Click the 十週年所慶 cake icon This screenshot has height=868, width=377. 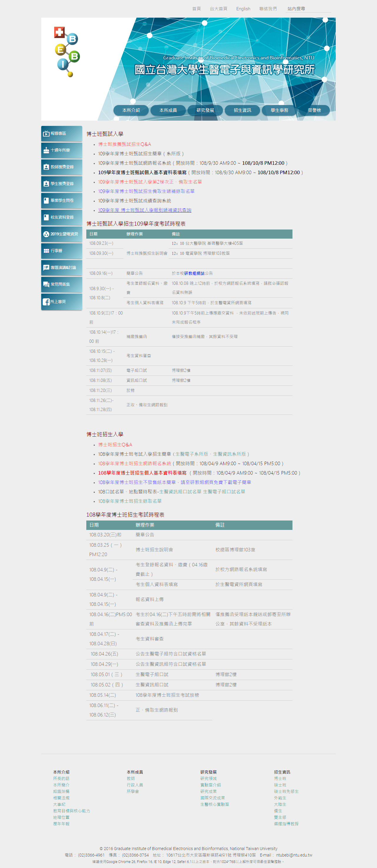click(46, 150)
